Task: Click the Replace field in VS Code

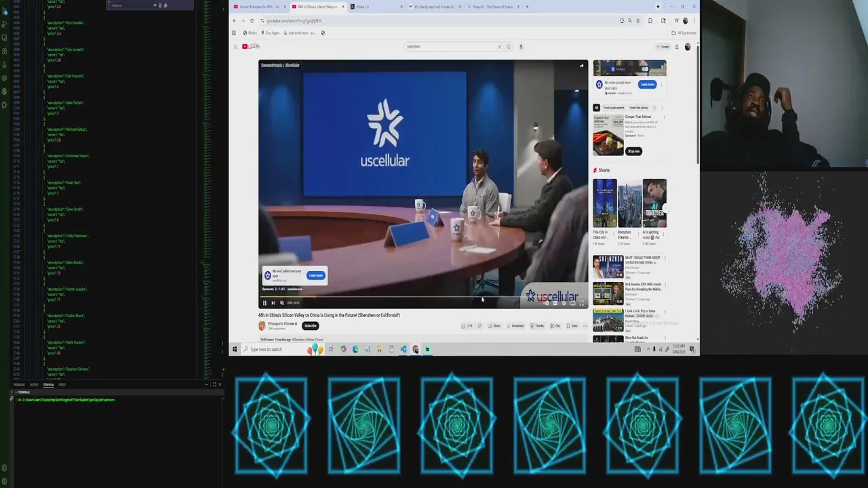Action: (x=131, y=5)
